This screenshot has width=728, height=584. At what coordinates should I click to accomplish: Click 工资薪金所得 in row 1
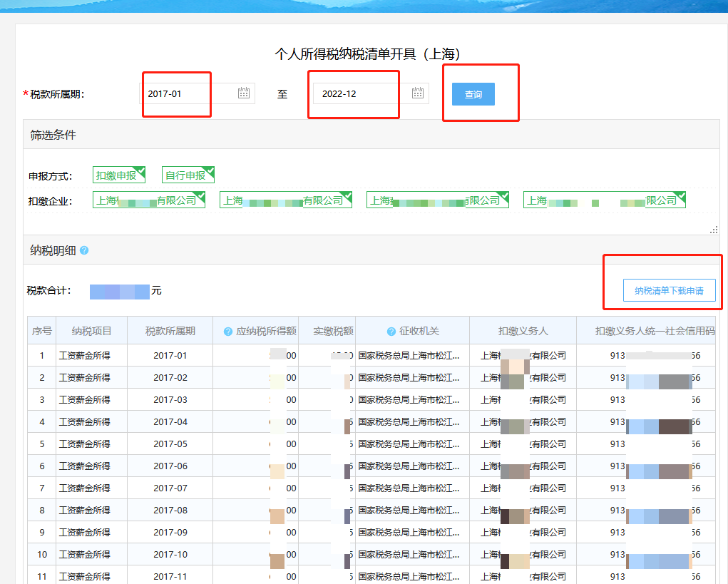click(85, 356)
